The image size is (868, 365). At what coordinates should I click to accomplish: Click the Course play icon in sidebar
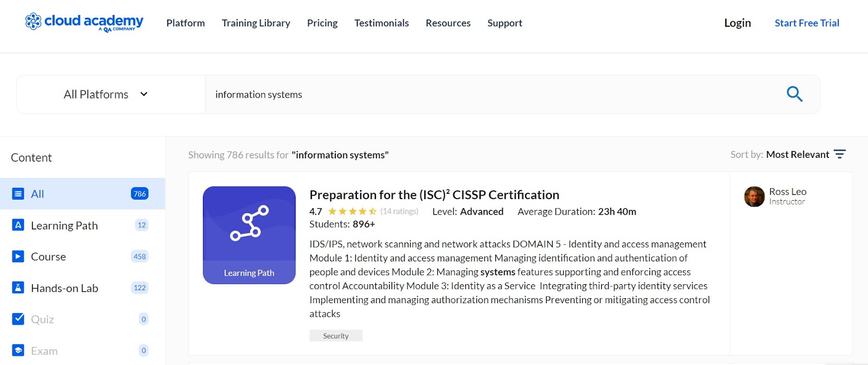(x=18, y=257)
